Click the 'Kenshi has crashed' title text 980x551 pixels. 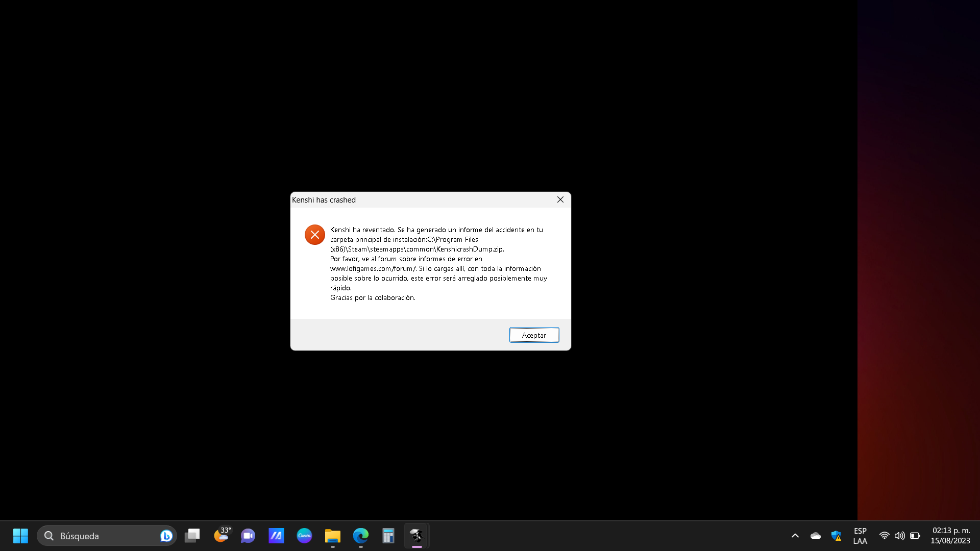[x=324, y=200]
